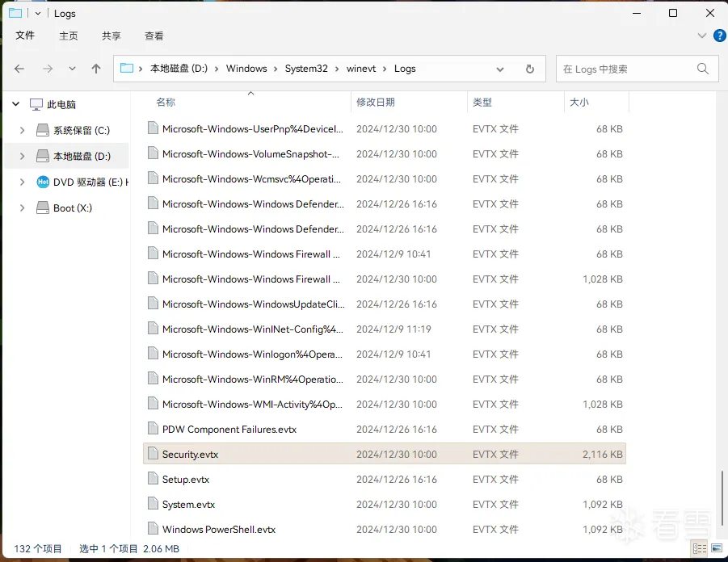Open the address bar history dropdown

coord(500,69)
